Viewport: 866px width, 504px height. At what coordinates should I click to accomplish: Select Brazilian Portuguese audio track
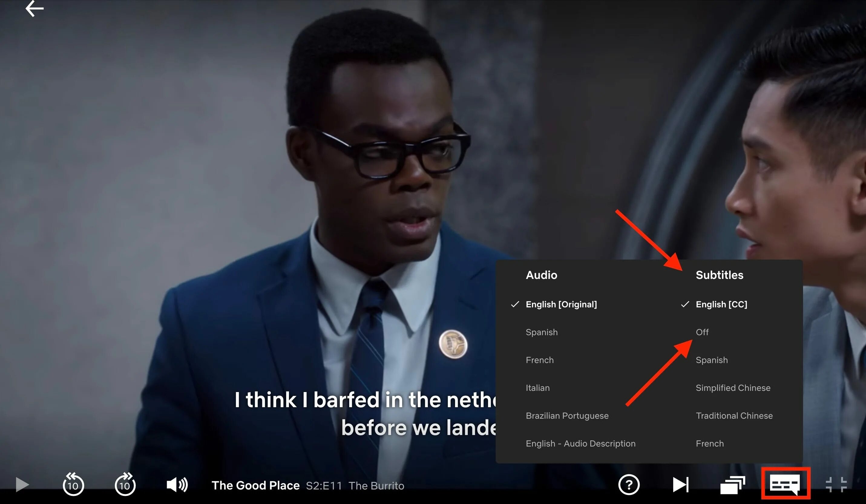point(566,416)
